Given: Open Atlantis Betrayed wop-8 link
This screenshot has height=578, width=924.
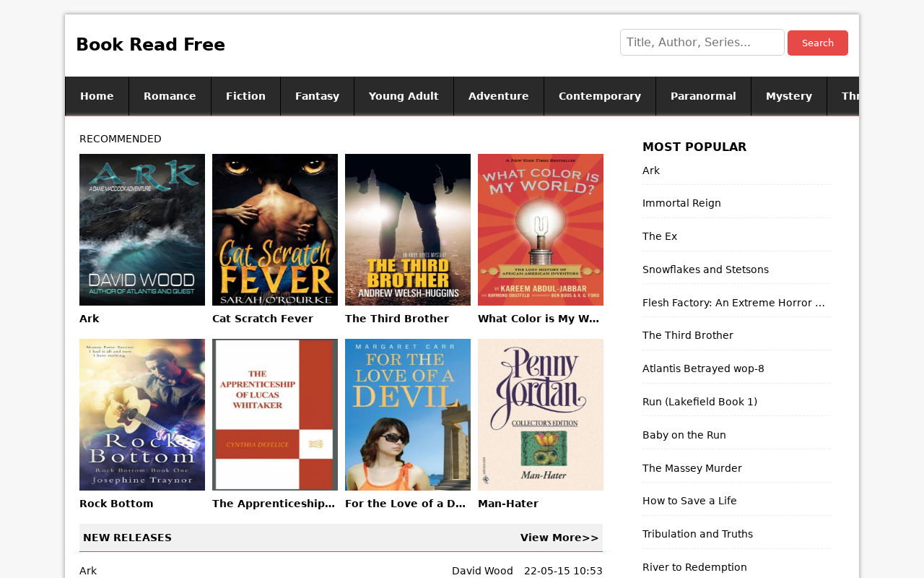Looking at the screenshot, I should (703, 368).
